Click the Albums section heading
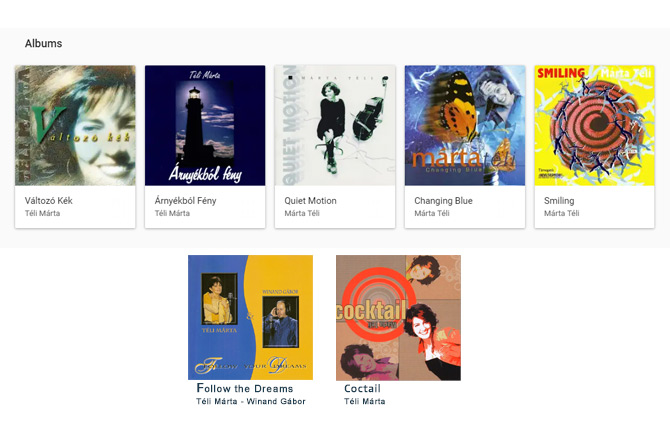 pos(44,43)
